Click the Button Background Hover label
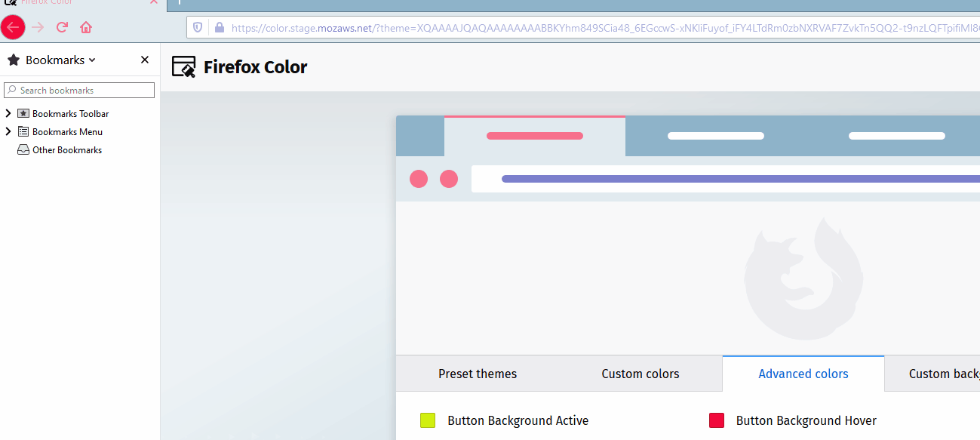980x440 pixels. pyautogui.click(x=806, y=420)
